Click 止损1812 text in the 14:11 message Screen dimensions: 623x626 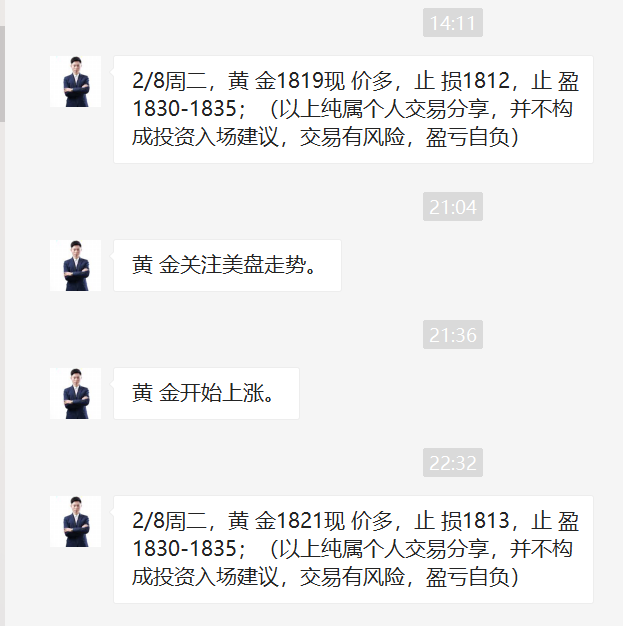(462, 81)
